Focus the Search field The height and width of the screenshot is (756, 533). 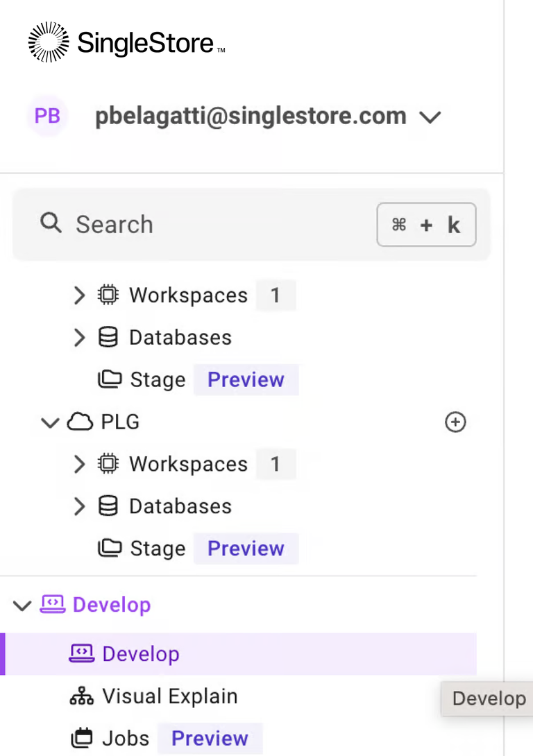pyautogui.click(x=201, y=224)
